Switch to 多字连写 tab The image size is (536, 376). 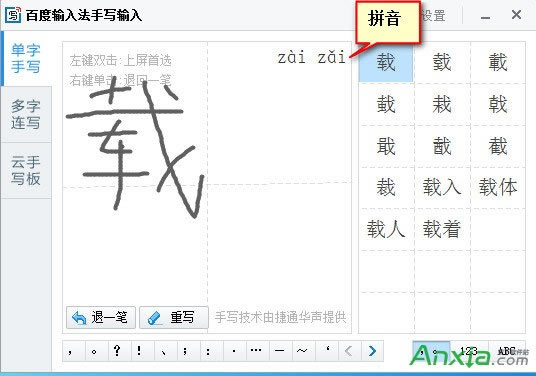pos(26,114)
